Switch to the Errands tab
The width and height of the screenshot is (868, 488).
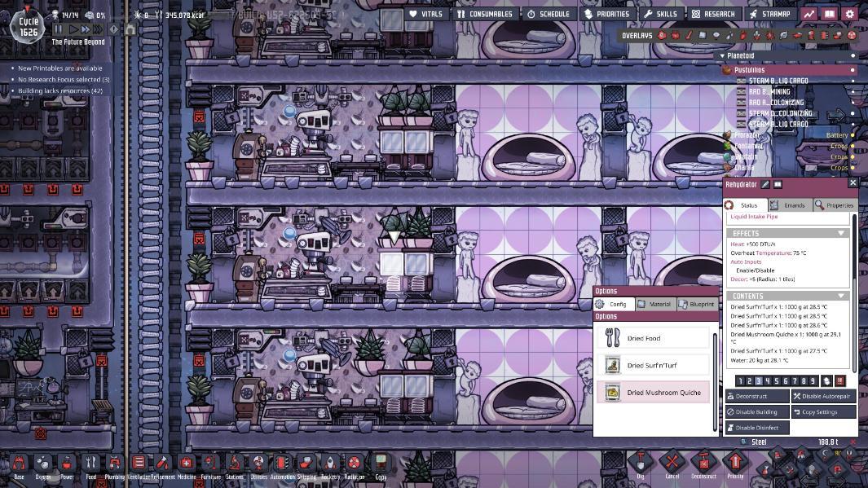(790, 205)
